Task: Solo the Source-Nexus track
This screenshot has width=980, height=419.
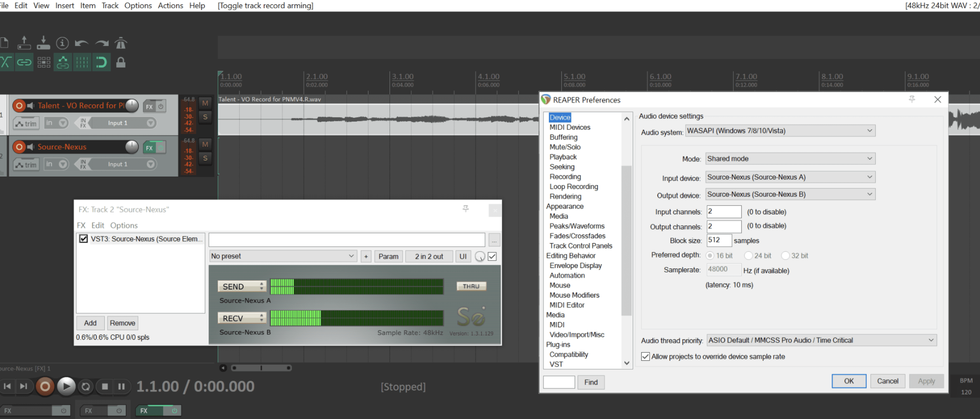Action: click(x=205, y=158)
